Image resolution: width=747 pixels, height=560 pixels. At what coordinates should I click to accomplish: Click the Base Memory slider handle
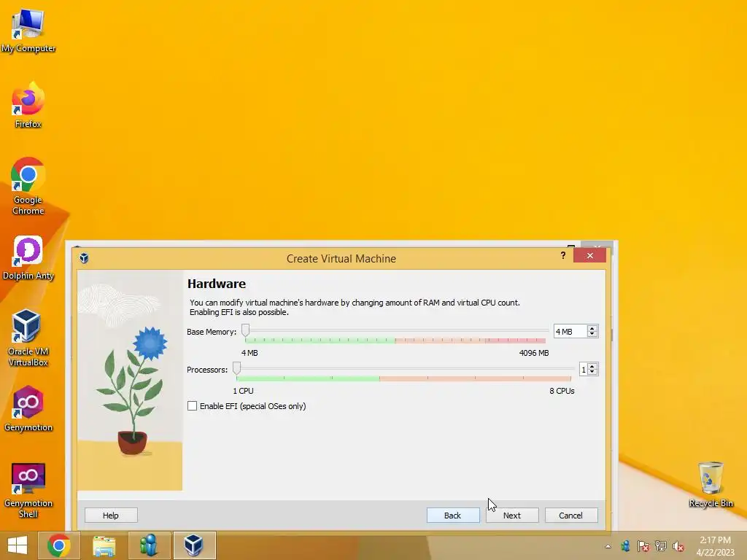[x=245, y=330]
